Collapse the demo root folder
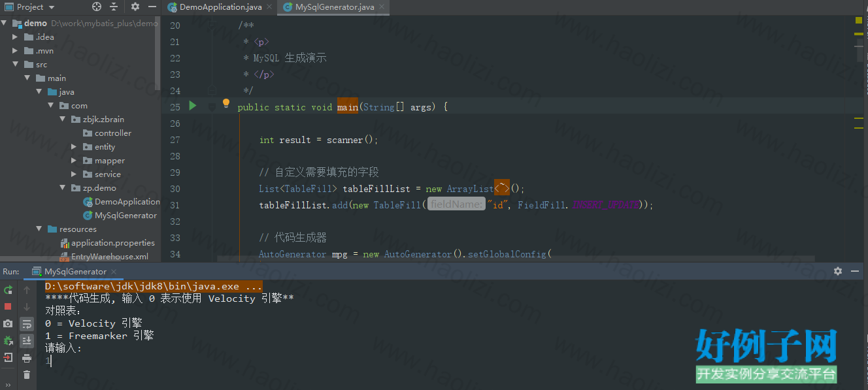The image size is (868, 390). click(4, 23)
